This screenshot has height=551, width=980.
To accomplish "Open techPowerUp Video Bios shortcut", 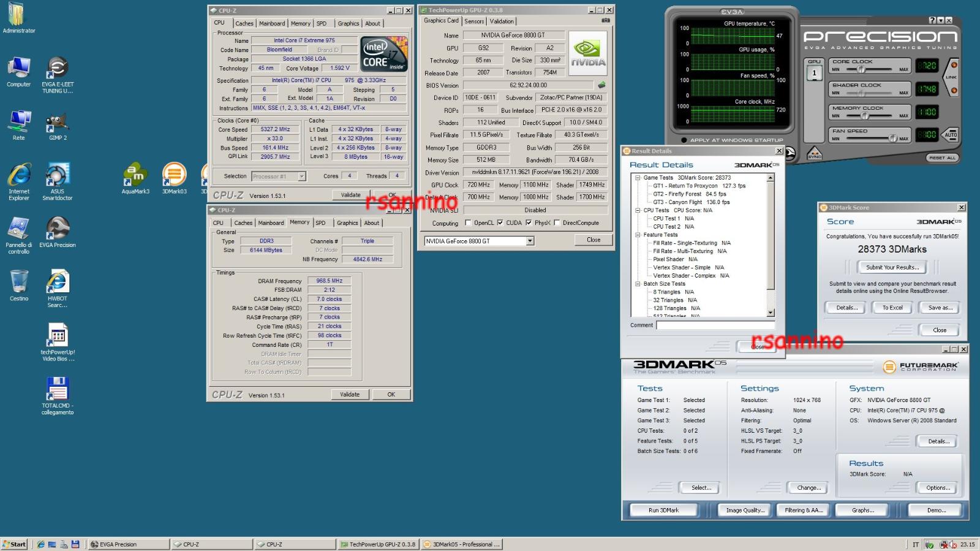I will (x=57, y=342).
